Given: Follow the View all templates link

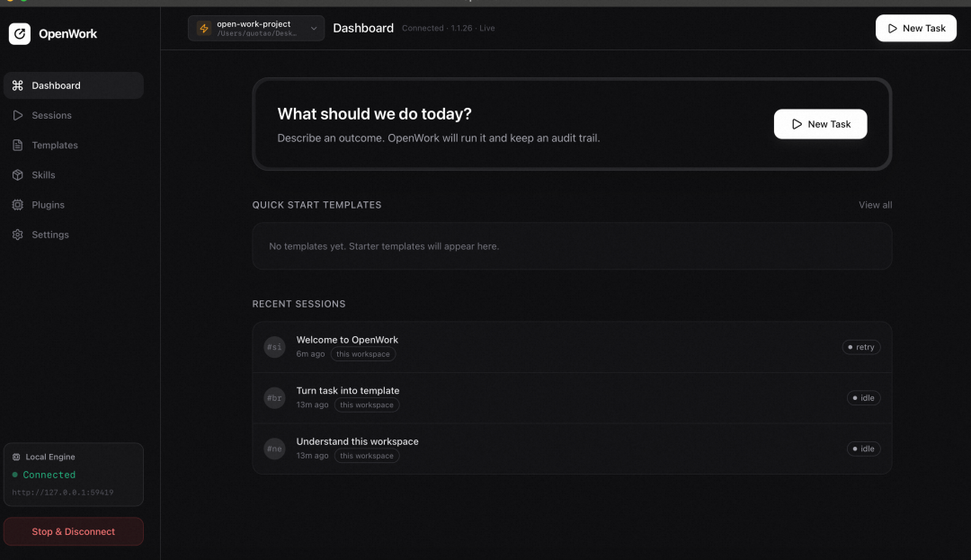Looking at the screenshot, I should point(875,205).
